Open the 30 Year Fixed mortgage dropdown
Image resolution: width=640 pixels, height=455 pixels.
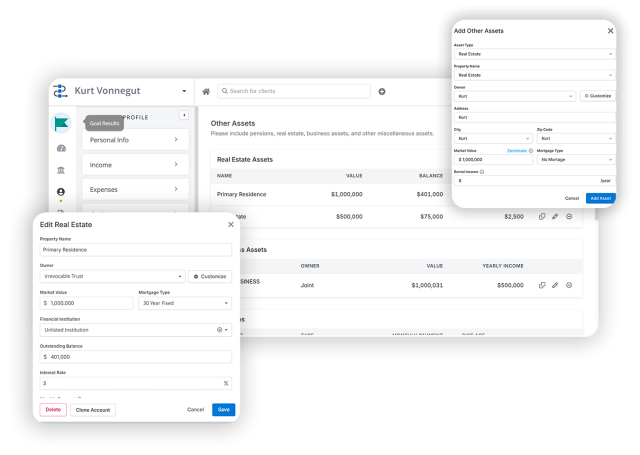[185, 303]
